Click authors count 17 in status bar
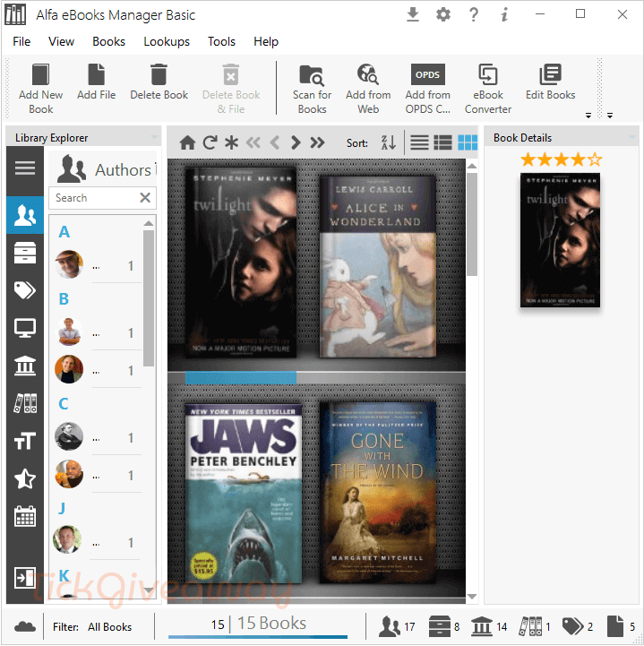The width and height of the screenshot is (644, 646). point(397,626)
